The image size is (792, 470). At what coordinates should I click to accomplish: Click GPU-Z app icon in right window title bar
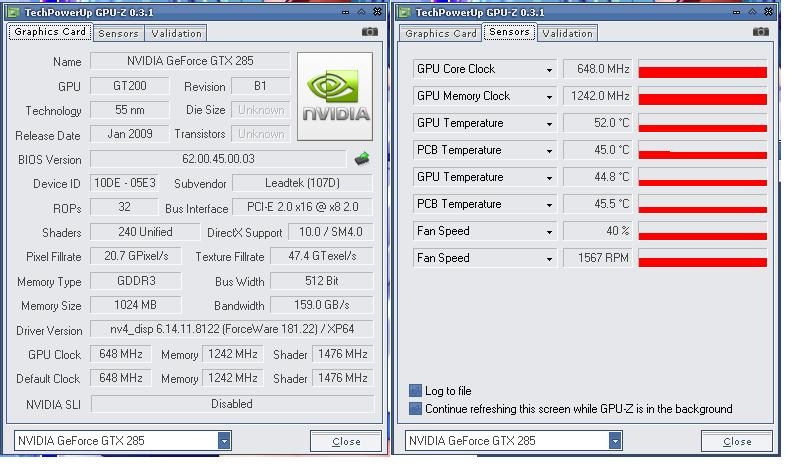(404, 12)
